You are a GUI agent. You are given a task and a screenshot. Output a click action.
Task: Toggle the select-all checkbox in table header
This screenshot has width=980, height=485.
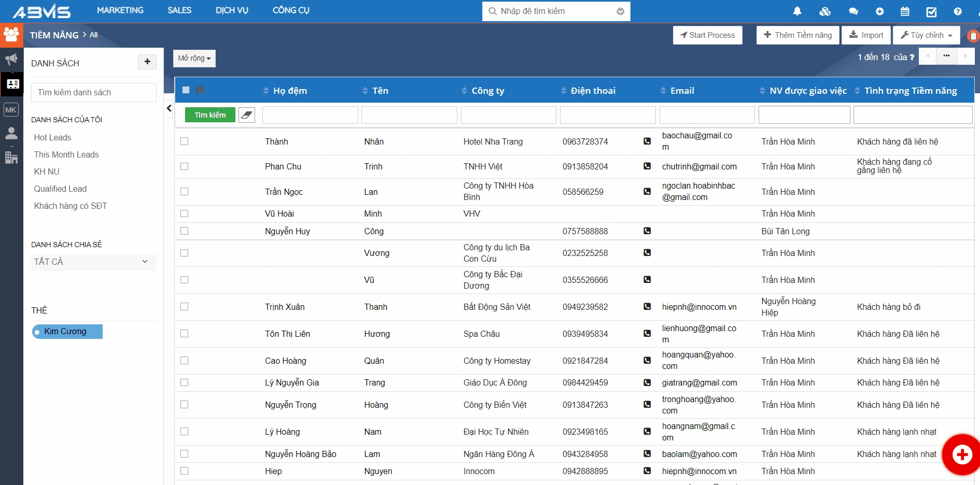click(186, 90)
